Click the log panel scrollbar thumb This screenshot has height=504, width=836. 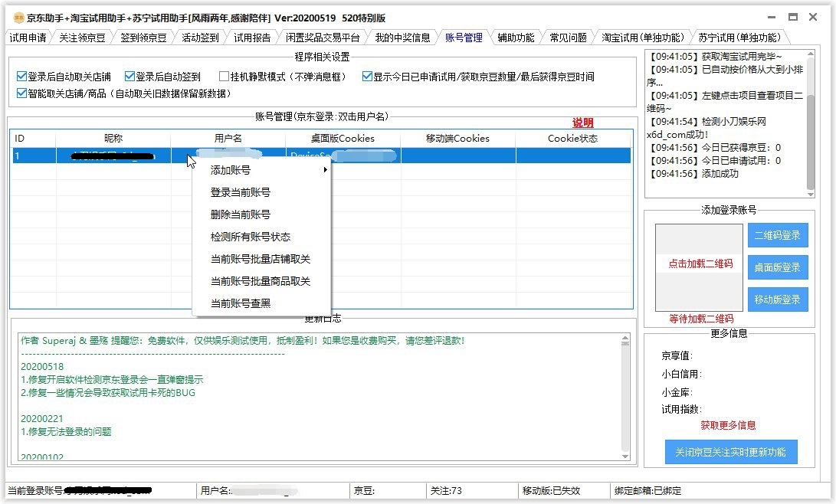pyautogui.click(x=811, y=142)
